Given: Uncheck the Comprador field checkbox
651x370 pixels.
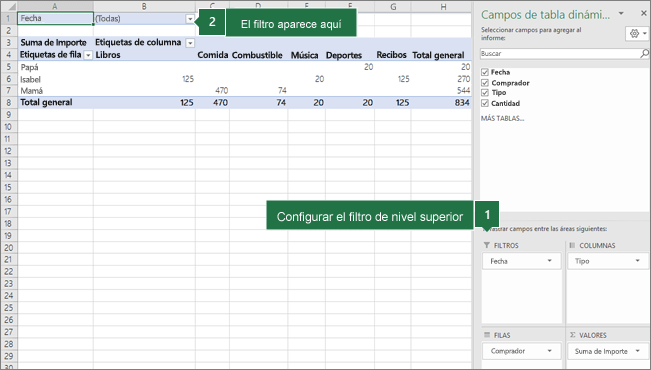Looking at the screenshot, I should pyautogui.click(x=485, y=83).
